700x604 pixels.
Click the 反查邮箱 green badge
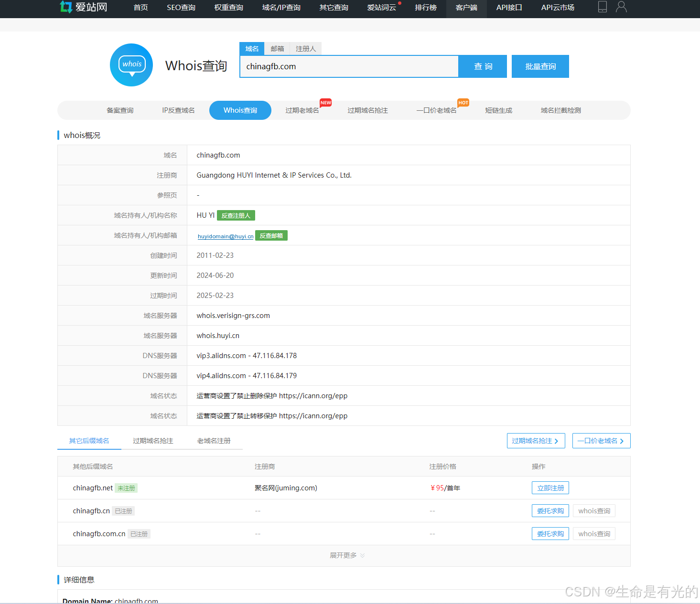tap(271, 236)
